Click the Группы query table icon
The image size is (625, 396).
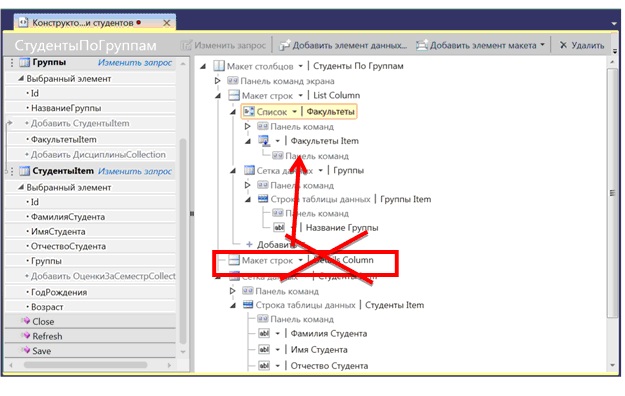[x=24, y=63]
